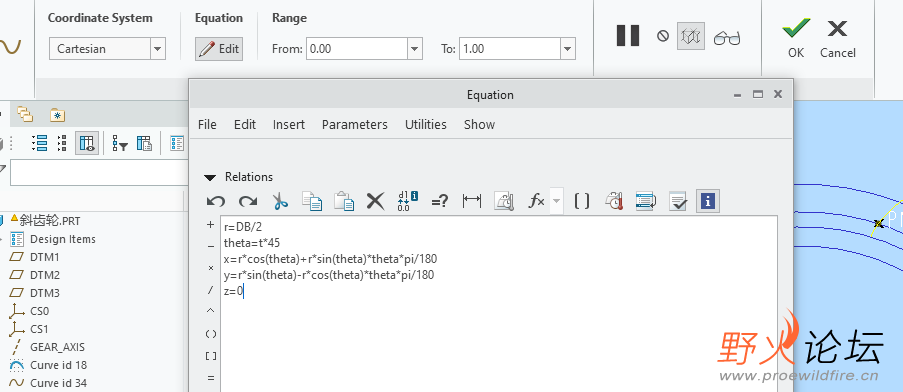Select 斜齿轮.PRT in model tree
Screen dimensions: 903x392
(49, 220)
